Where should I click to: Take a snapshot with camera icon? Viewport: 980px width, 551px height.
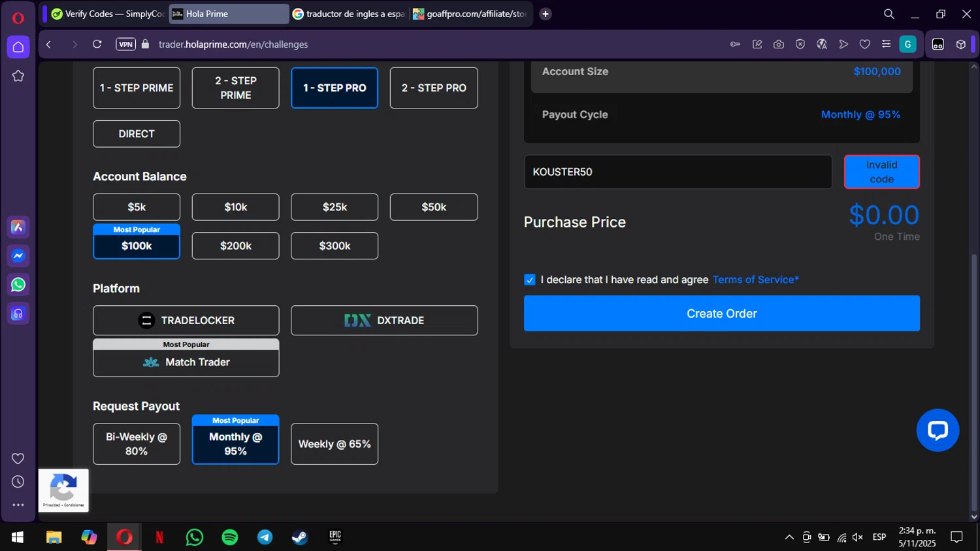click(779, 44)
